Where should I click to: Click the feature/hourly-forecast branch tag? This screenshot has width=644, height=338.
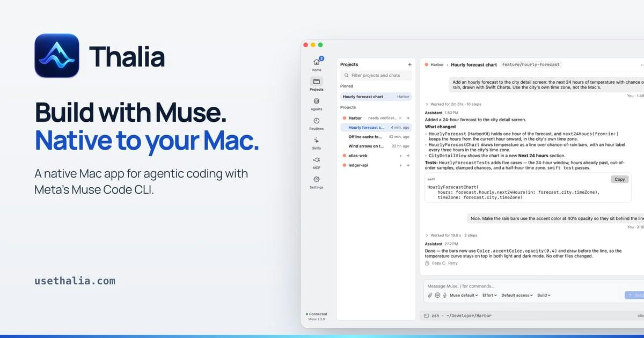coord(531,64)
